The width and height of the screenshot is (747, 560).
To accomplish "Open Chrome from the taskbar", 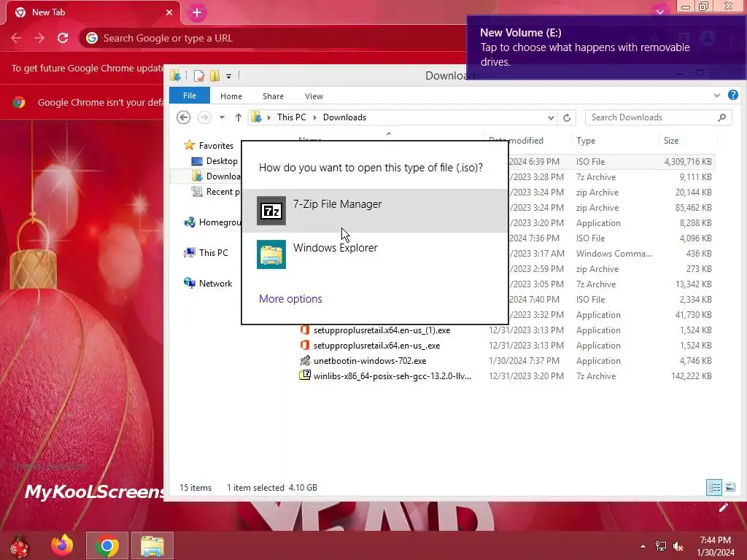I will tap(107, 545).
